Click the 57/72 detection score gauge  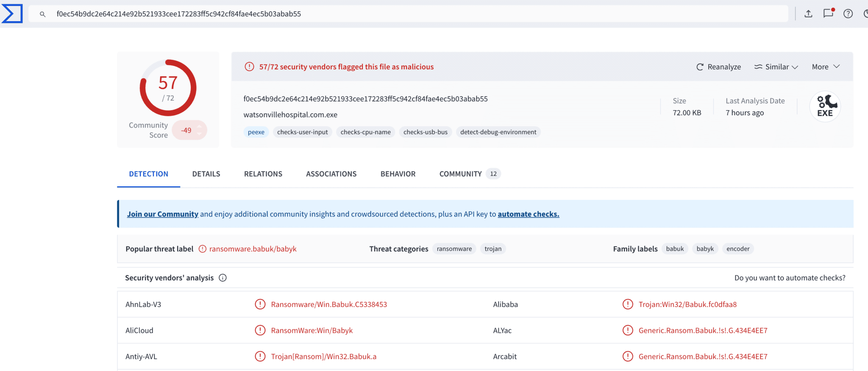click(168, 88)
